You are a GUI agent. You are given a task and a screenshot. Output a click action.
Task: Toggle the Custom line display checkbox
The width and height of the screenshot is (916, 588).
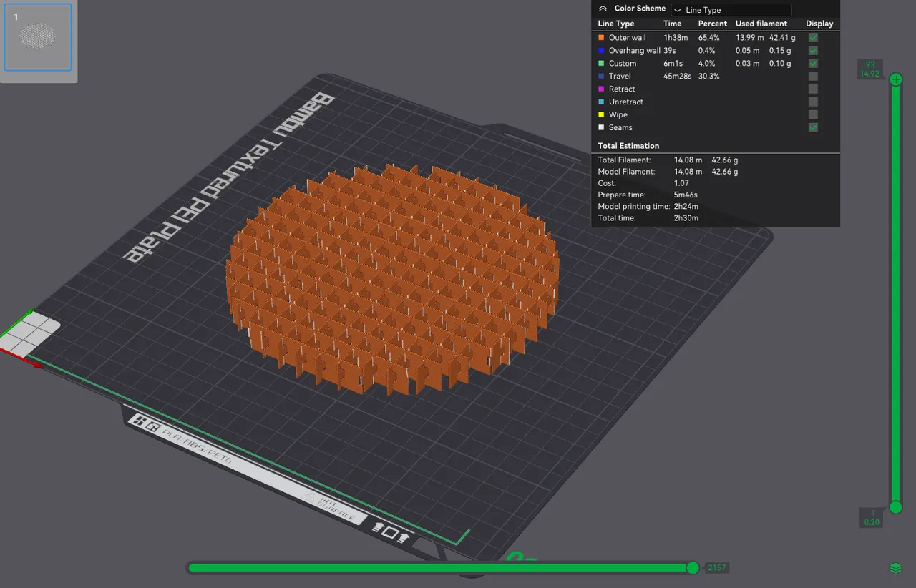[813, 63]
